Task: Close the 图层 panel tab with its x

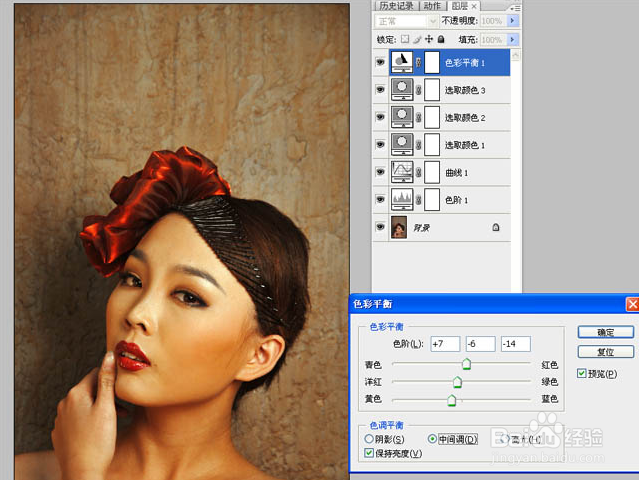Action: click(x=474, y=7)
